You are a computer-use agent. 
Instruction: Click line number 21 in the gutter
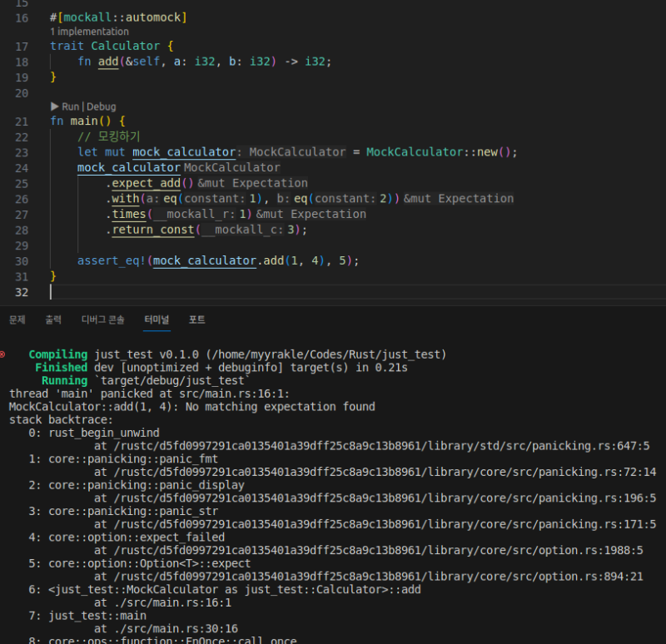tap(21, 121)
